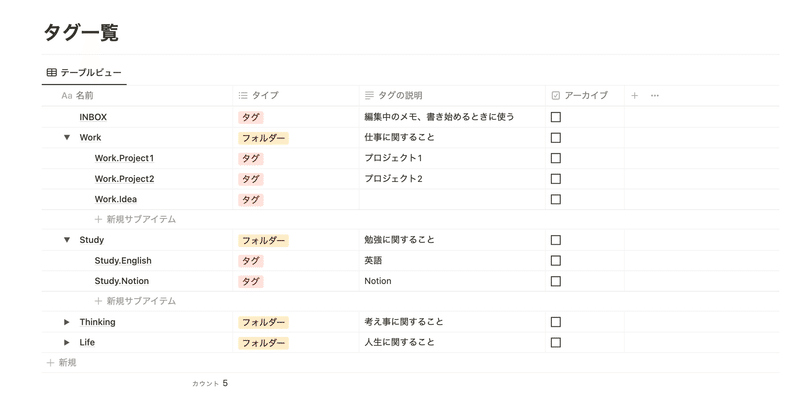
Task: Select the テーブルビュー tab
Action: 84,72
